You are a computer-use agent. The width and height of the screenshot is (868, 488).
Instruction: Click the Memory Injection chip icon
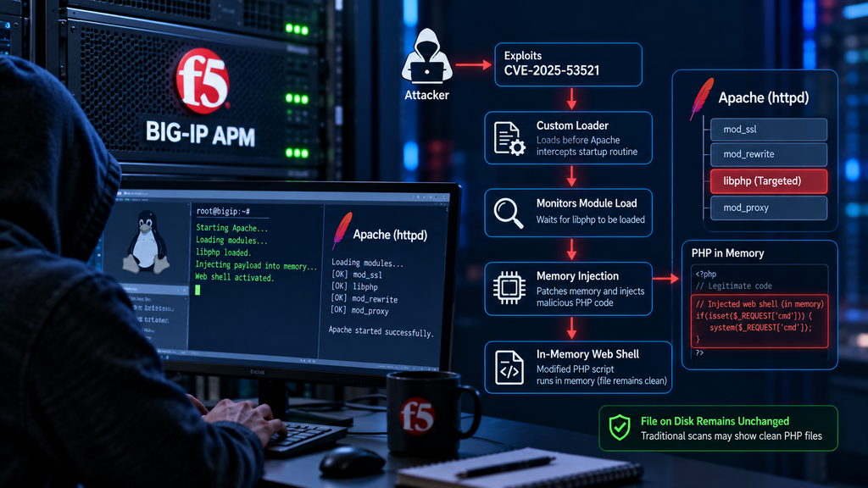pos(509,288)
